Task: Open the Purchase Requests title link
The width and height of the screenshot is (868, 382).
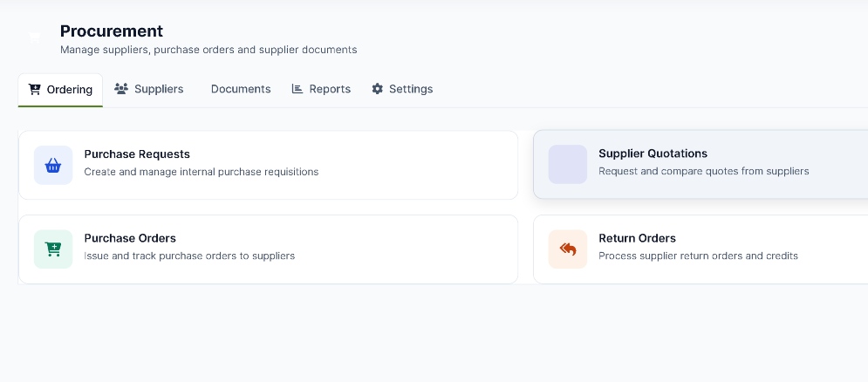Action: pyautogui.click(x=137, y=153)
